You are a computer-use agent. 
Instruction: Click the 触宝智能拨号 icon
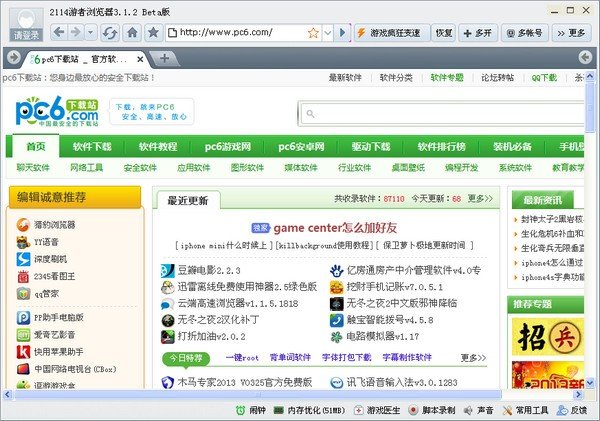(337, 320)
